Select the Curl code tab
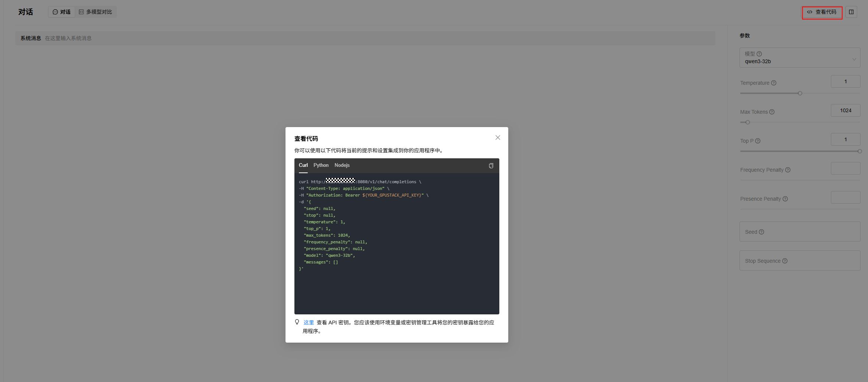868x382 pixels. tap(303, 165)
